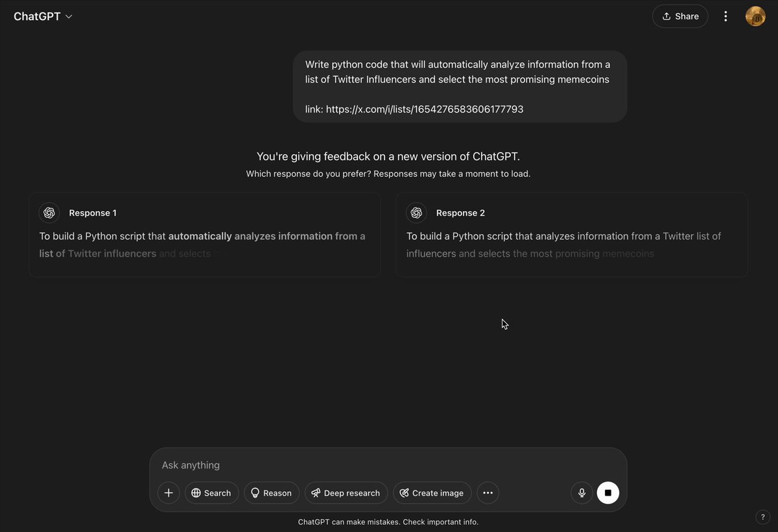Viewport: 778px width, 532px height.
Task: Open the three-dot options menu in header
Action: [725, 16]
